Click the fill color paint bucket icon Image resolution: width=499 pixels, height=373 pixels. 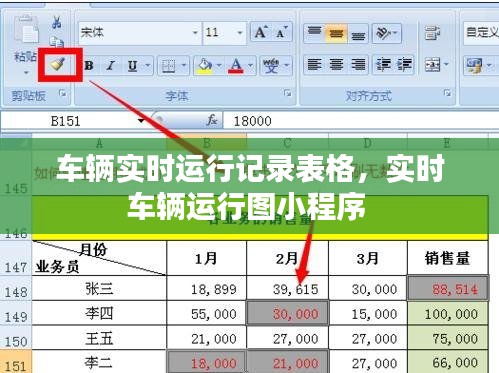(x=205, y=66)
